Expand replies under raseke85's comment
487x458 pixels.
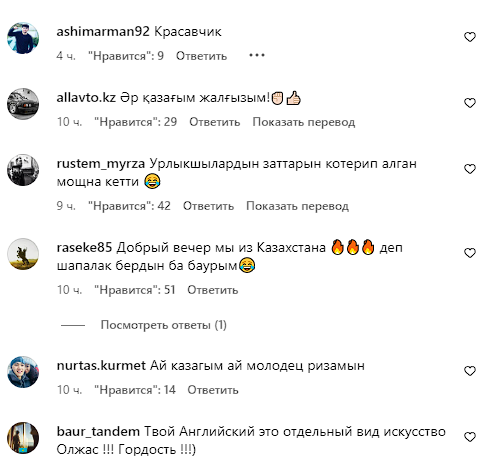click(163, 325)
